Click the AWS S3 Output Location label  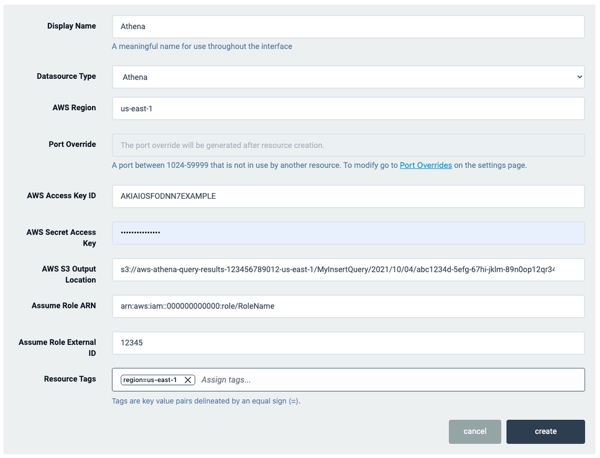pos(69,274)
